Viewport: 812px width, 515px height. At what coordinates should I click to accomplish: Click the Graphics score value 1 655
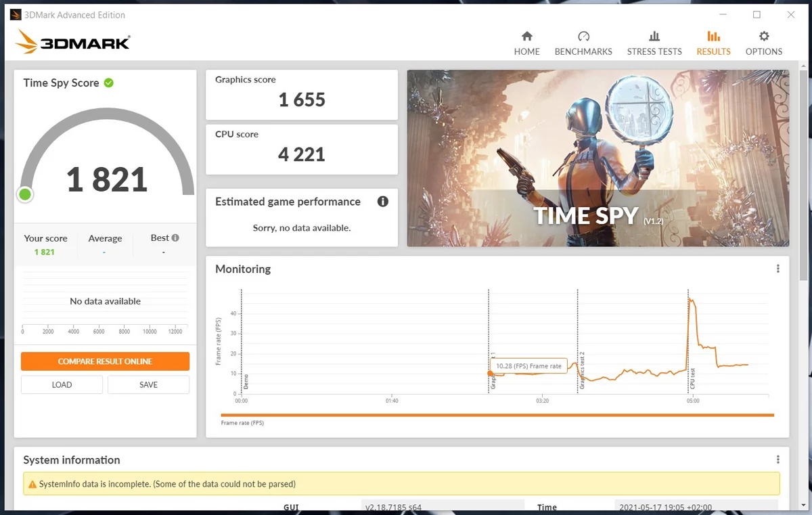click(302, 100)
